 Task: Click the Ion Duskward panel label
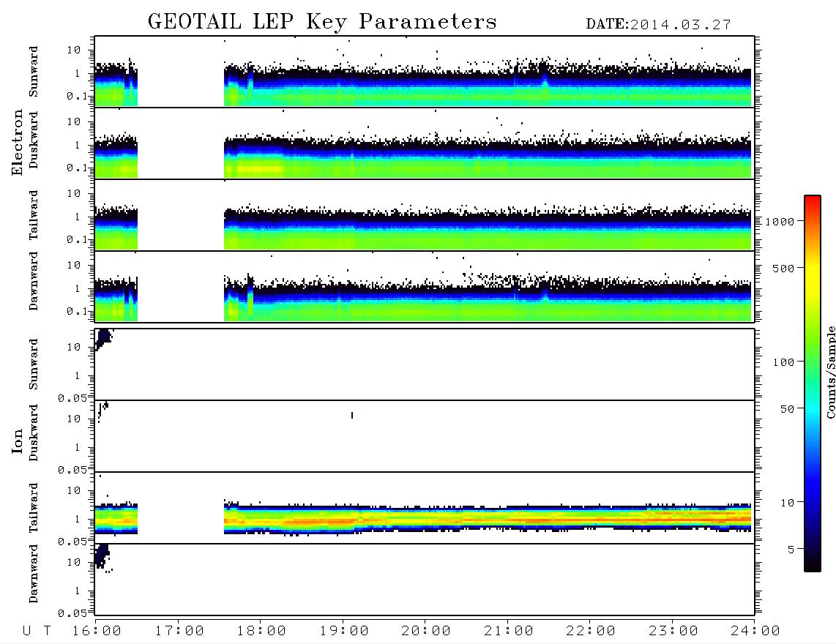[34, 433]
